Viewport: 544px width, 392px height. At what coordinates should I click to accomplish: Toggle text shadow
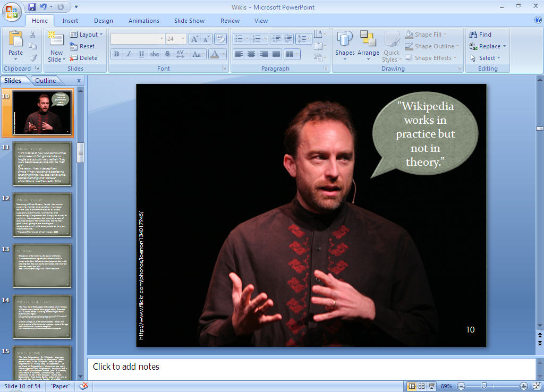coord(167,54)
